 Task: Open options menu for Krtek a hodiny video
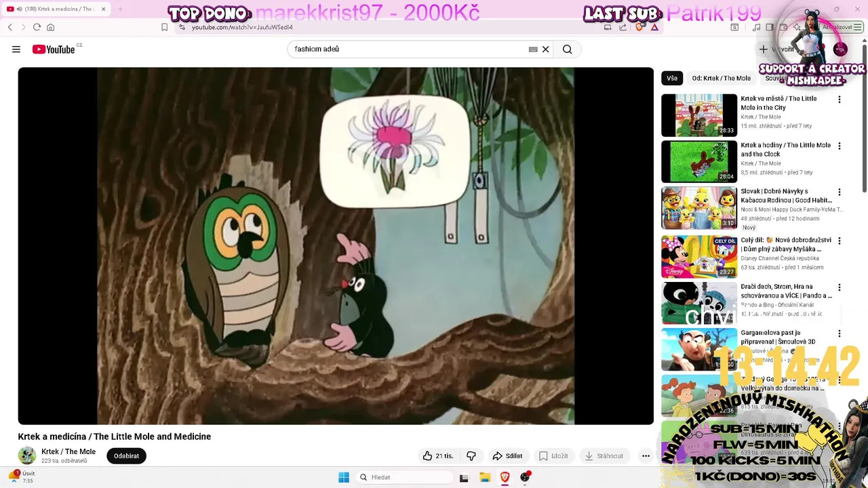(839, 146)
